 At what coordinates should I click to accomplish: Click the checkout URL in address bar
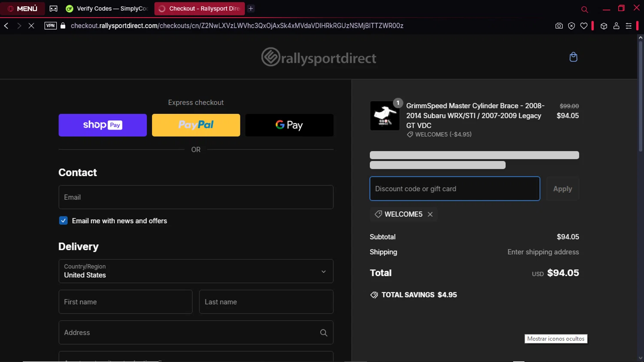(237, 26)
